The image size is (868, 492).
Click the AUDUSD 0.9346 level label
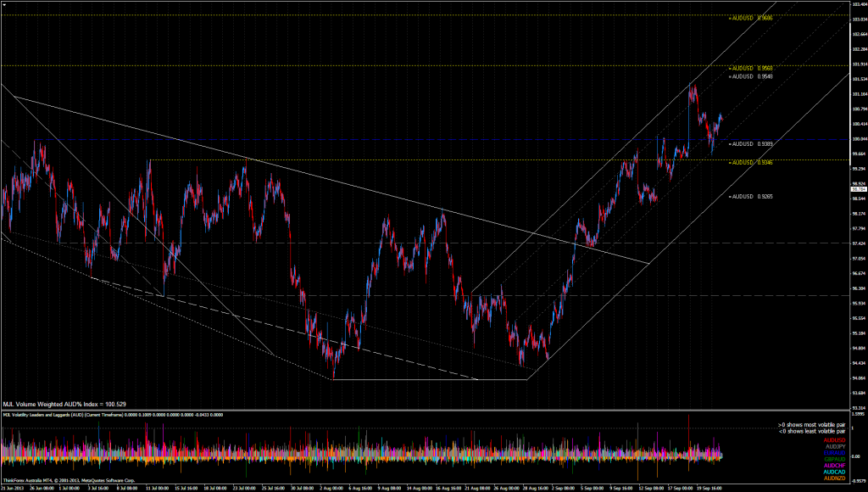pyautogui.click(x=751, y=163)
